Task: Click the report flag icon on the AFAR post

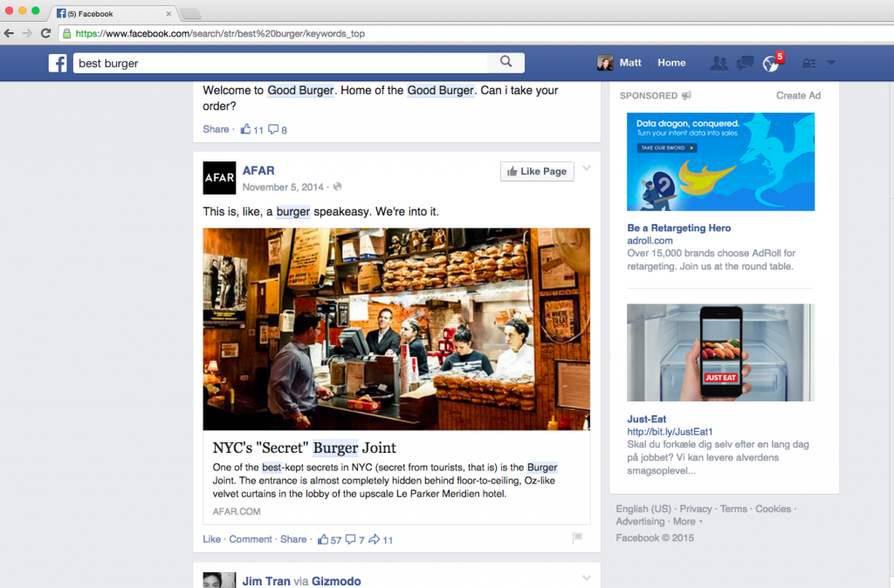Action: tap(578, 537)
